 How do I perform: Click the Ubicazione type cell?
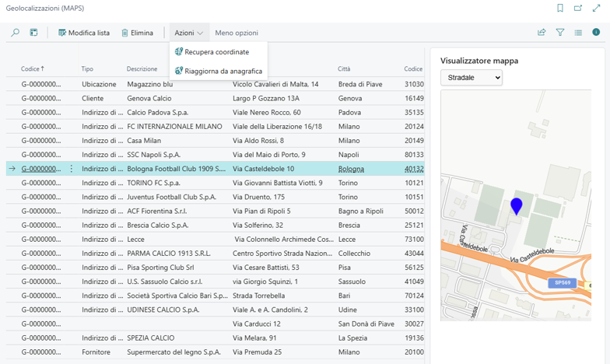(x=99, y=84)
